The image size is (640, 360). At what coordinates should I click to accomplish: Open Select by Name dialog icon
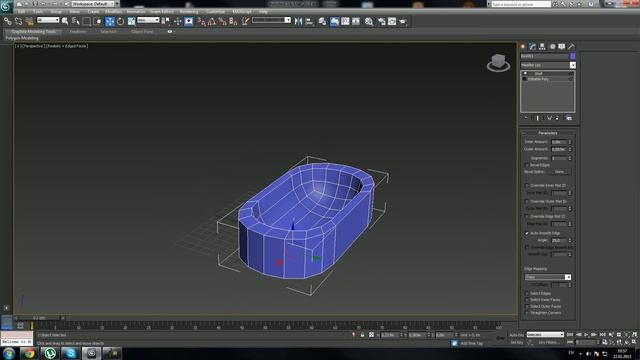[76, 21]
